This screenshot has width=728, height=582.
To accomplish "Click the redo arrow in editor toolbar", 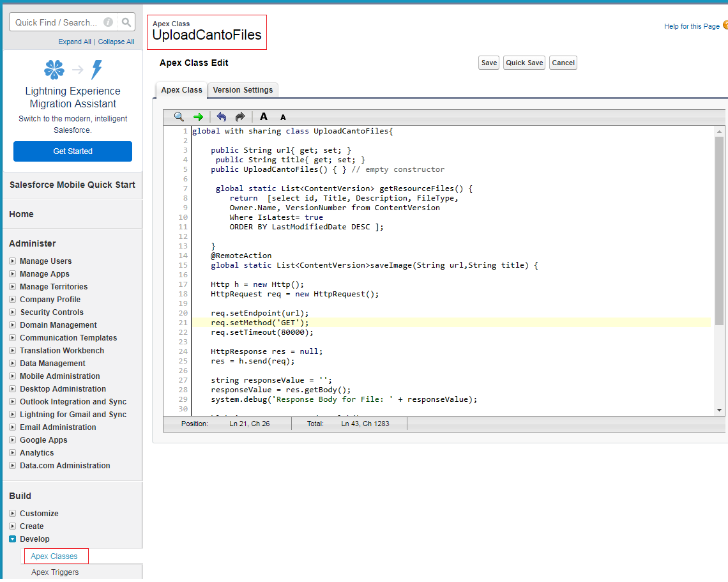I will point(240,117).
